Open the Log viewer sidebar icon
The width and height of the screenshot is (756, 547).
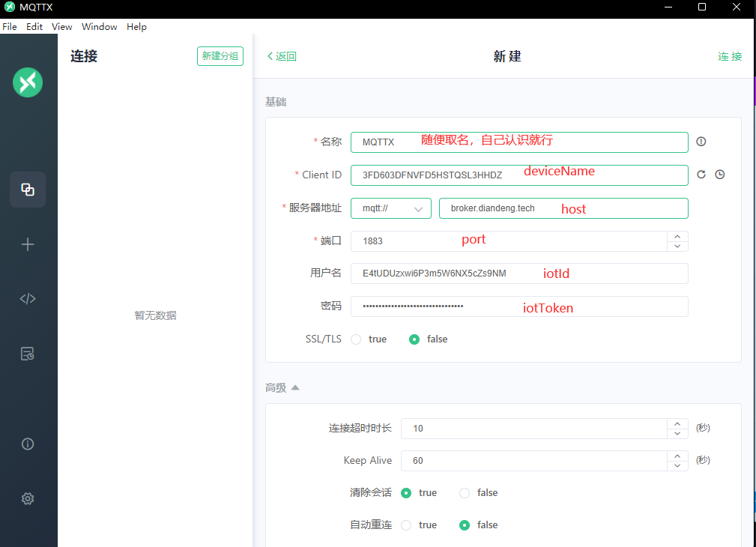[28, 353]
